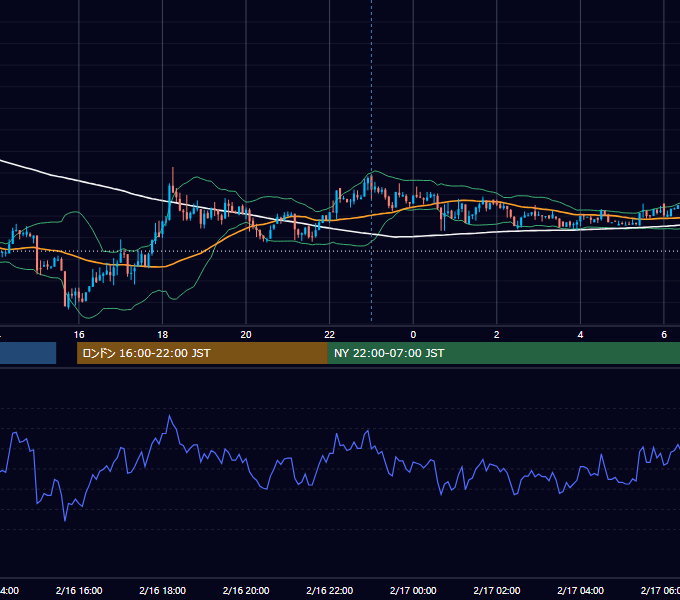Click the upper chart time label 22
Image resolution: width=680 pixels, height=600 pixels.
[330, 335]
